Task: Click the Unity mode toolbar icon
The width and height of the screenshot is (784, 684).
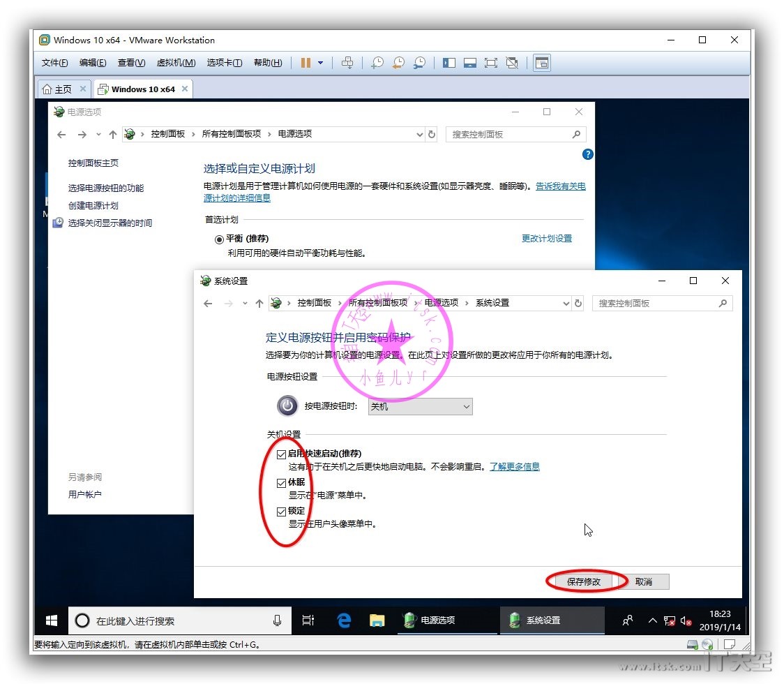Action: click(512, 63)
